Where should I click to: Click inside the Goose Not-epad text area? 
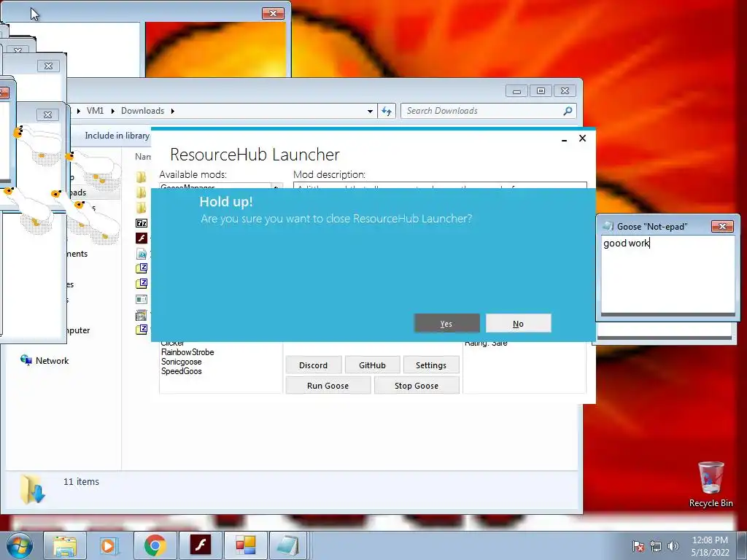668,274
